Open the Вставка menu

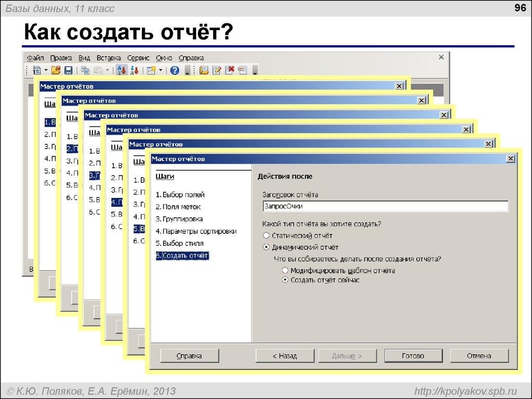click(x=109, y=58)
